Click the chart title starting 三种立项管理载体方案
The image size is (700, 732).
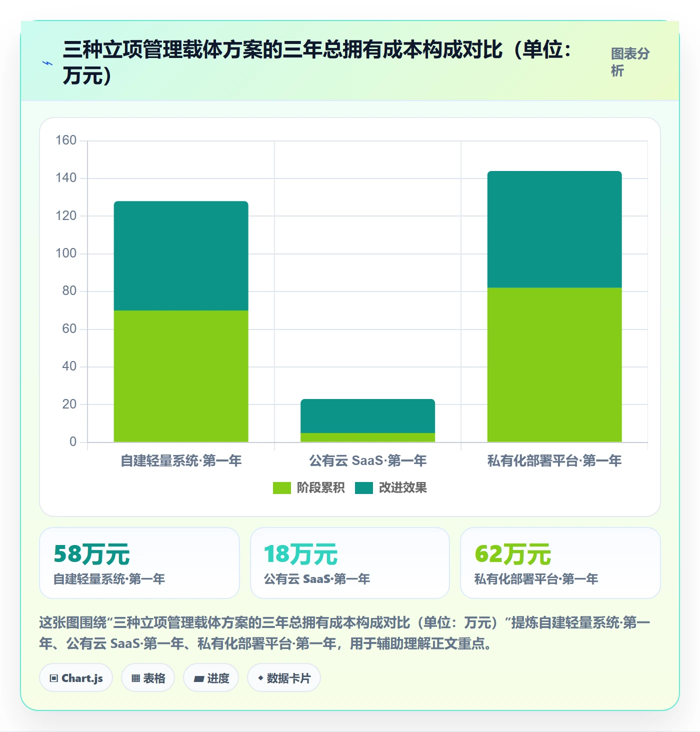[x=318, y=62]
